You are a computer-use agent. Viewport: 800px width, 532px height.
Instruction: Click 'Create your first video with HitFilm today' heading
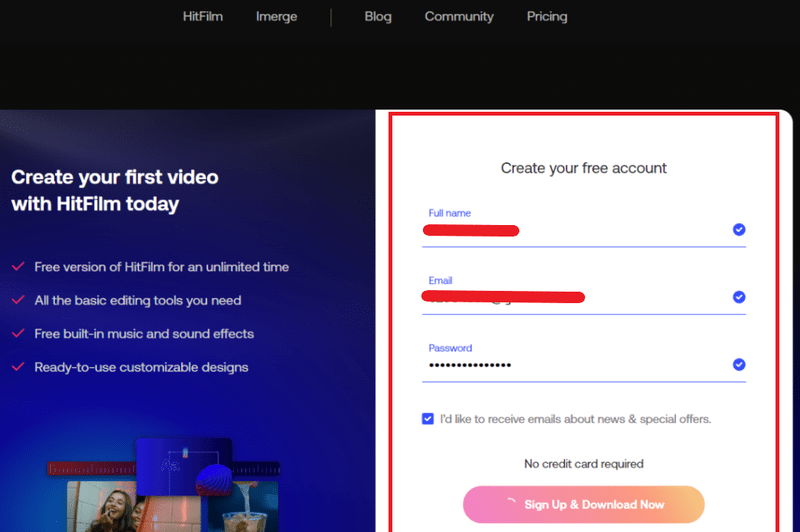[x=115, y=190]
